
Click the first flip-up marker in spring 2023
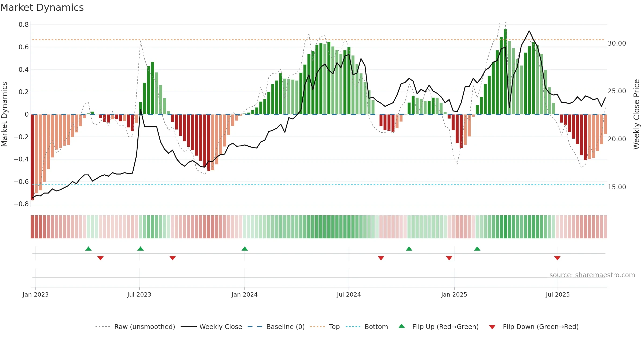89,249
